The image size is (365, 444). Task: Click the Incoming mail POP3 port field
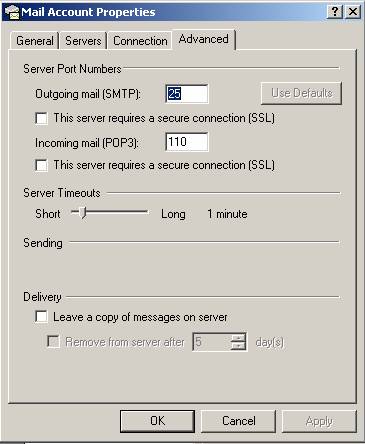187,142
